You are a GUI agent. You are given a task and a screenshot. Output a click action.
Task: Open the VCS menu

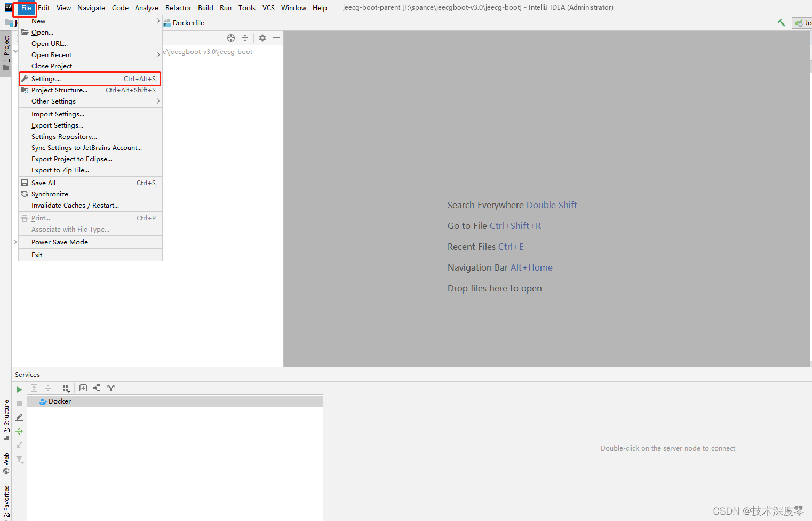point(268,8)
